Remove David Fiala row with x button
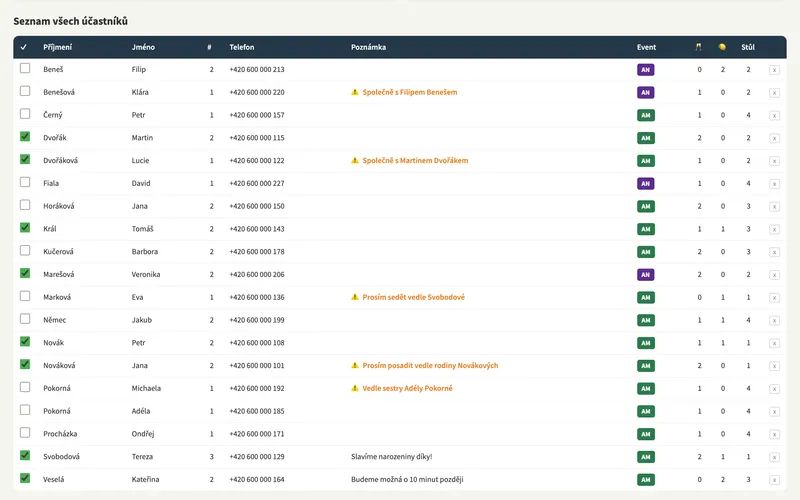Screen dimensions: 800x500 pos(774,184)
